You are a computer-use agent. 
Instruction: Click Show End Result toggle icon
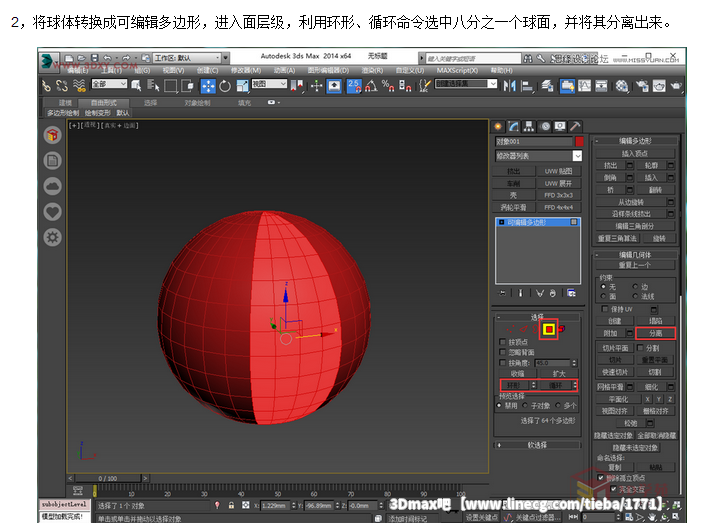click(x=520, y=293)
